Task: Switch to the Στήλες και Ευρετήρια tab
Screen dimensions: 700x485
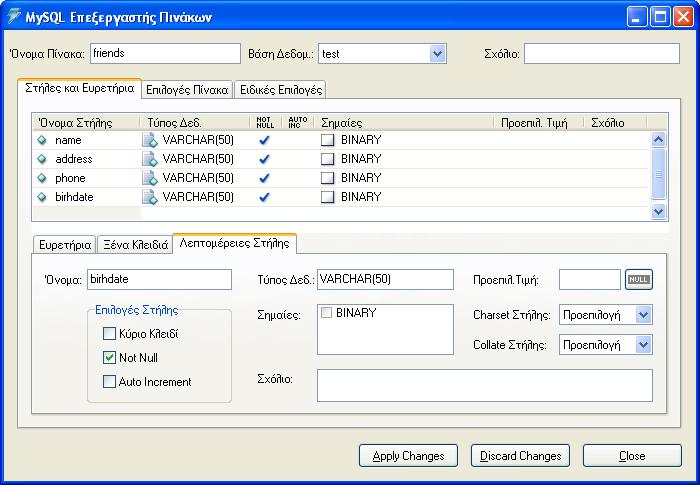Action: click(79, 88)
